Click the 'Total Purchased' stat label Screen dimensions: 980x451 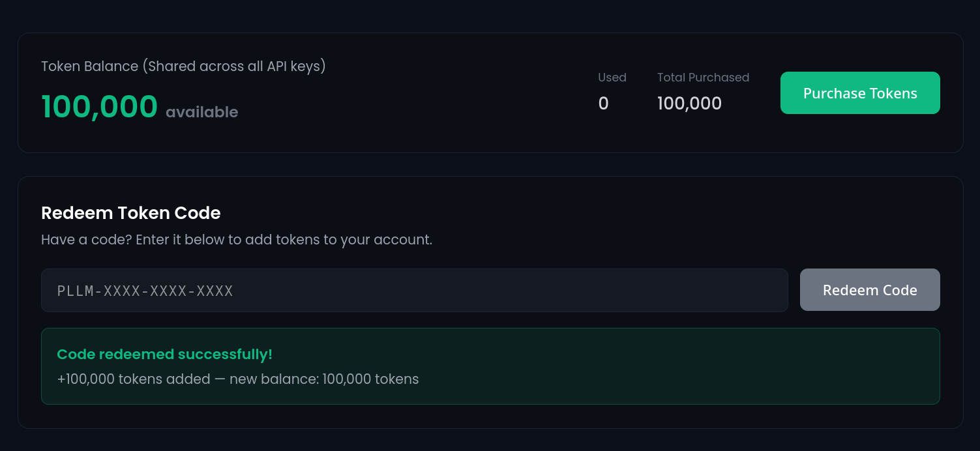tap(703, 78)
